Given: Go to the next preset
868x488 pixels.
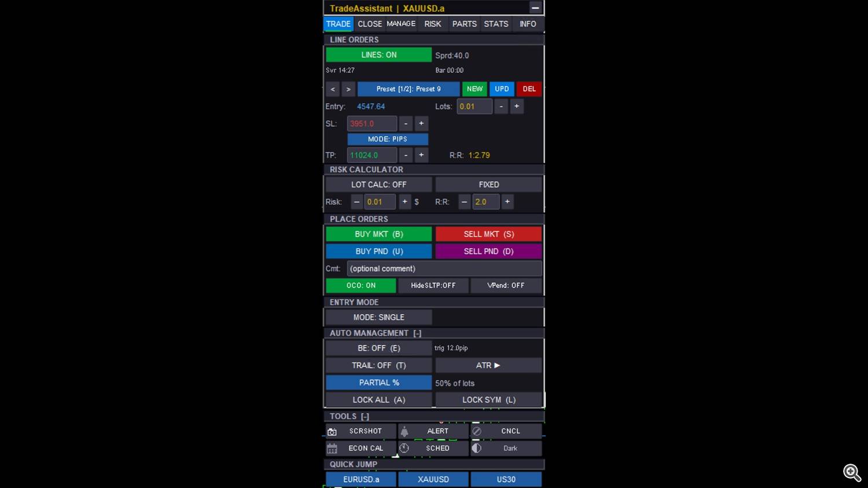Looking at the screenshot, I should (348, 89).
